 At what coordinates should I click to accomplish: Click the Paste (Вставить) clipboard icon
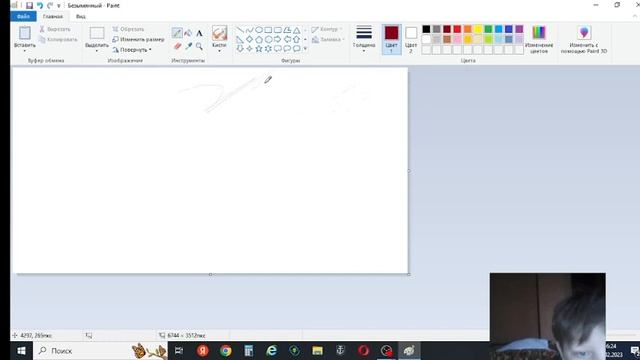pyautogui.click(x=25, y=33)
